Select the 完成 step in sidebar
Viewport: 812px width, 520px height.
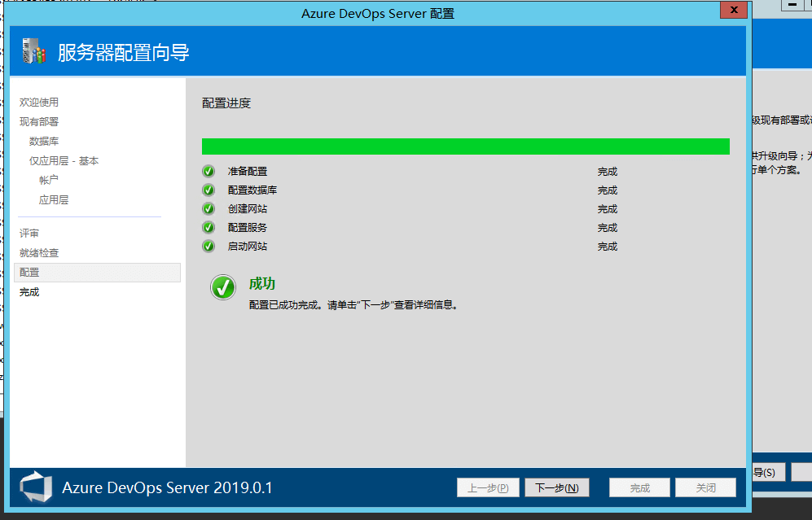[29, 292]
